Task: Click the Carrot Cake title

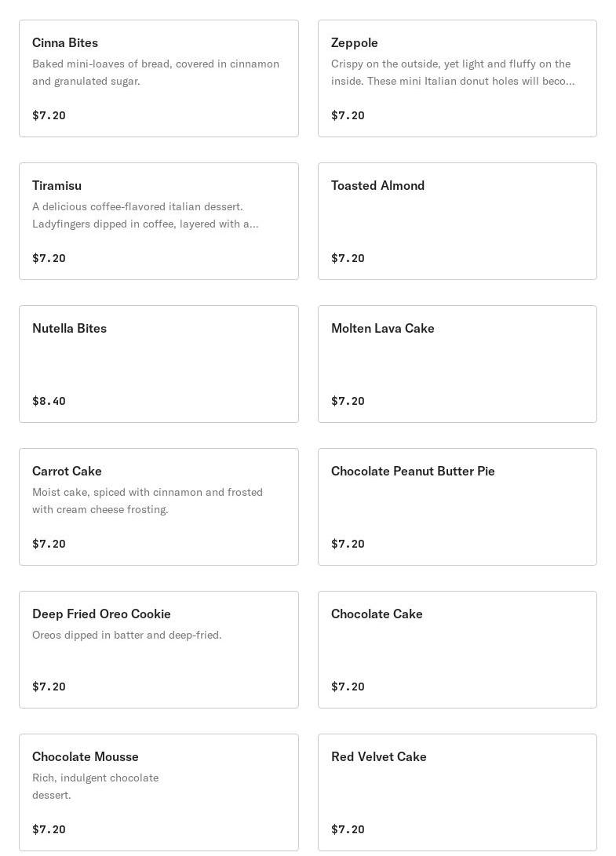Action: [67, 472]
